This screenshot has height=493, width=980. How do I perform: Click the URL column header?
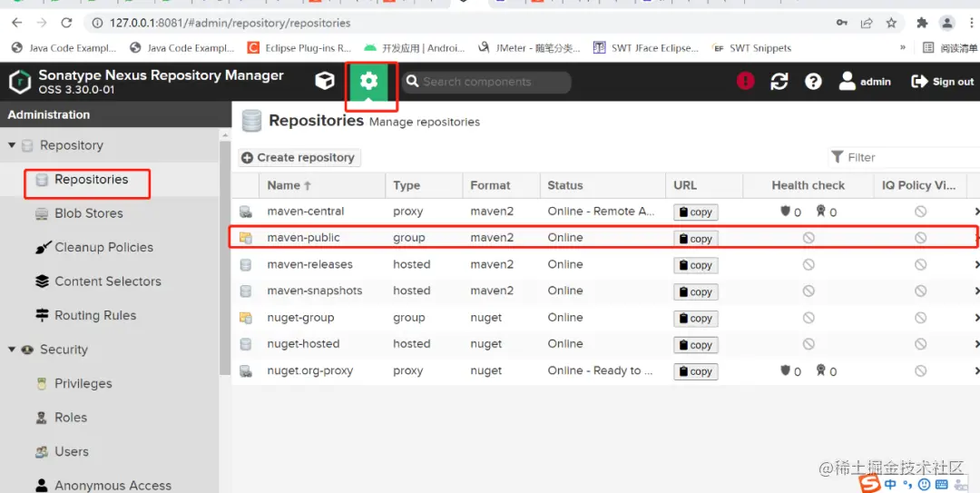click(x=704, y=185)
